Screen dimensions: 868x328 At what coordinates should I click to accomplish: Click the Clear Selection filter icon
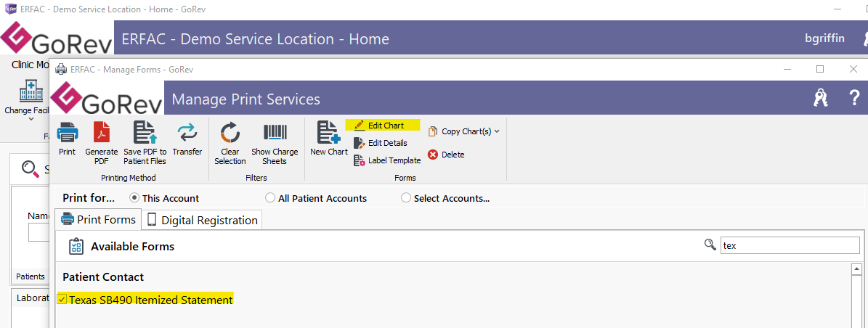[x=230, y=134]
